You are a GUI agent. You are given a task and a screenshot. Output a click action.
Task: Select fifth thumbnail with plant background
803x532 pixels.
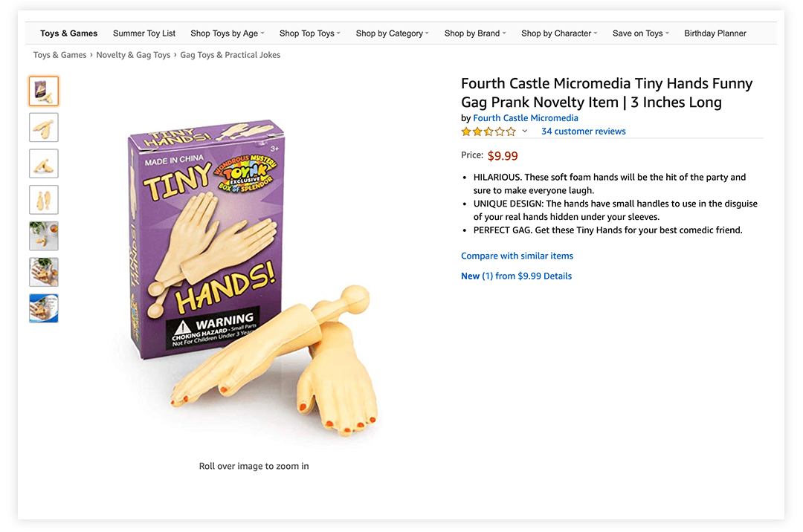44,236
